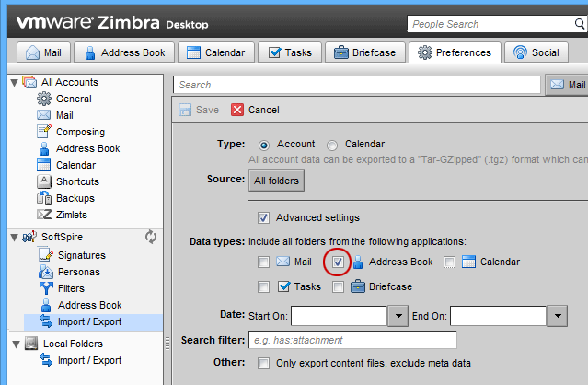Click Local Folders Import / Export arrows icon
Screen dimensions: 588x385
46,360
